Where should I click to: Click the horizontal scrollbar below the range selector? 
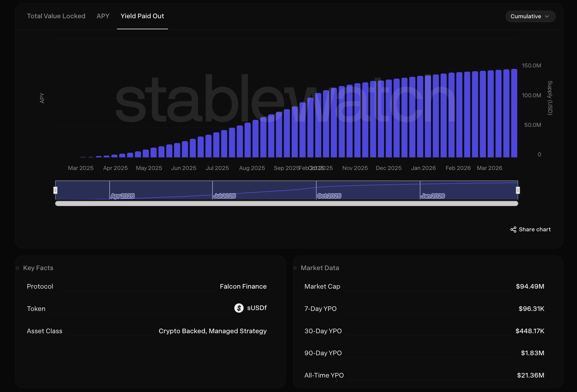286,204
